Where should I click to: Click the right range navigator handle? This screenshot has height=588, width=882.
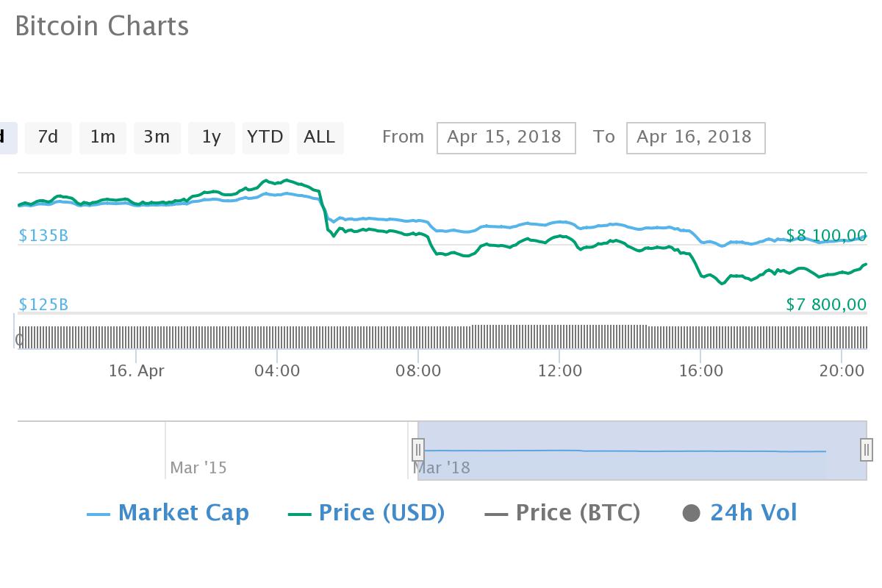pyautogui.click(x=867, y=449)
